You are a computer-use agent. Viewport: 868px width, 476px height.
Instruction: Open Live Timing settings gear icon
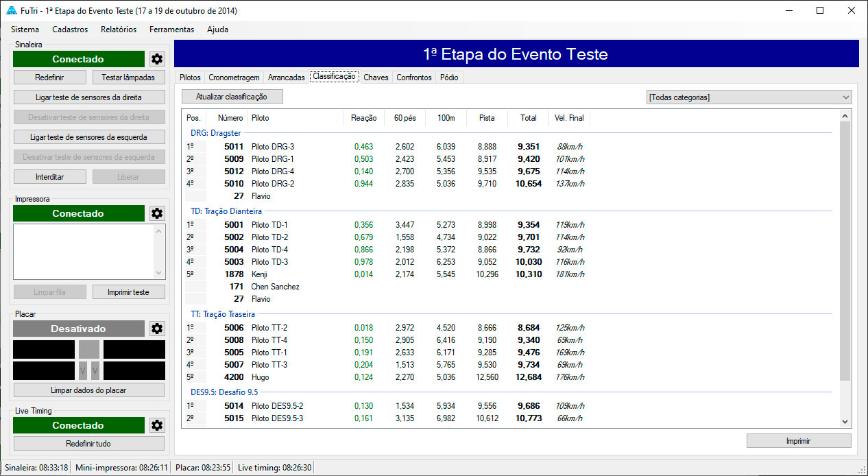click(157, 425)
